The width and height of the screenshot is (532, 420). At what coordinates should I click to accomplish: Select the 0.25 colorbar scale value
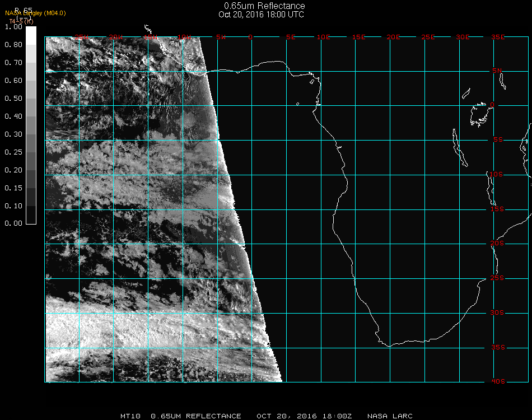pyautogui.click(x=13, y=152)
